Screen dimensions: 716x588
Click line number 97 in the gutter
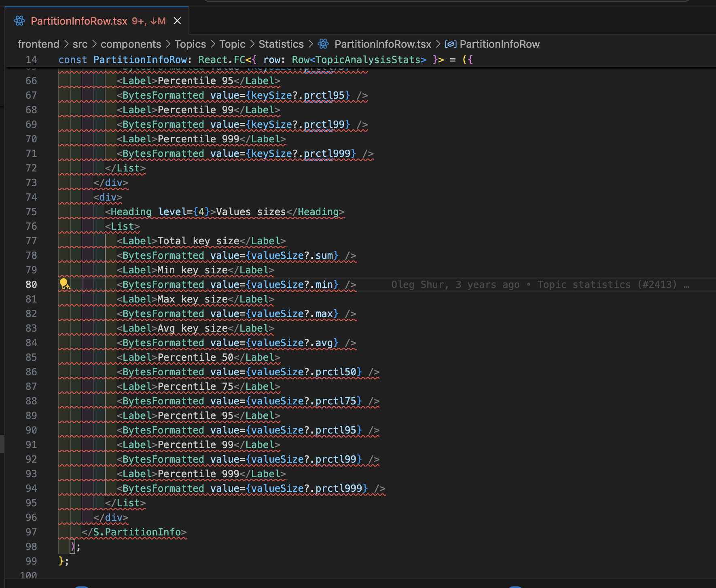click(x=31, y=532)
